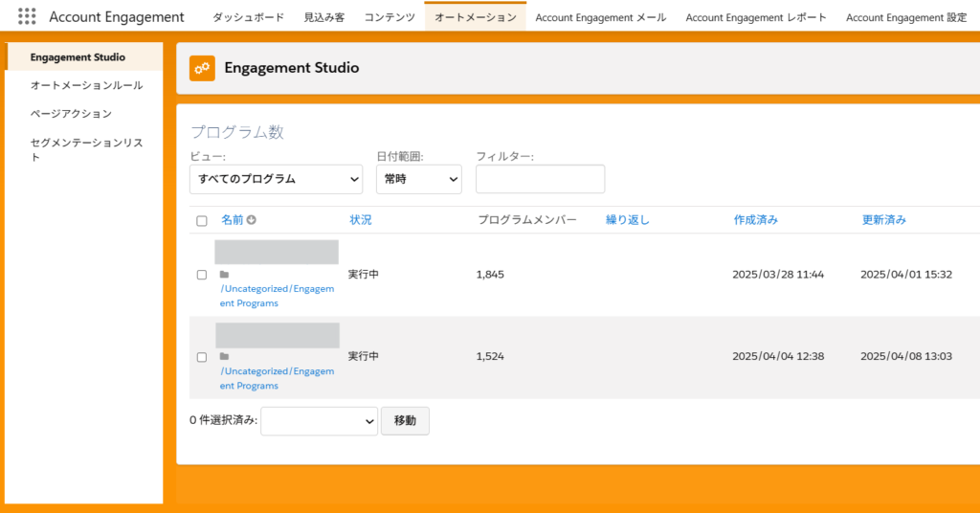Screen dimensions: 980x513
Task: Click 実行中 status in the 1,845 row
Action: pyautogui.click(x=364, y=275)
